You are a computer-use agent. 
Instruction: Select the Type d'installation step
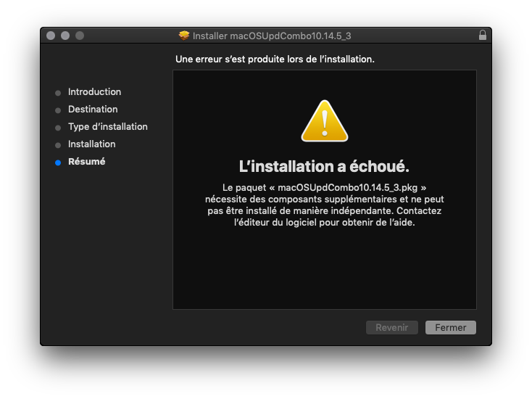[107, 127]
